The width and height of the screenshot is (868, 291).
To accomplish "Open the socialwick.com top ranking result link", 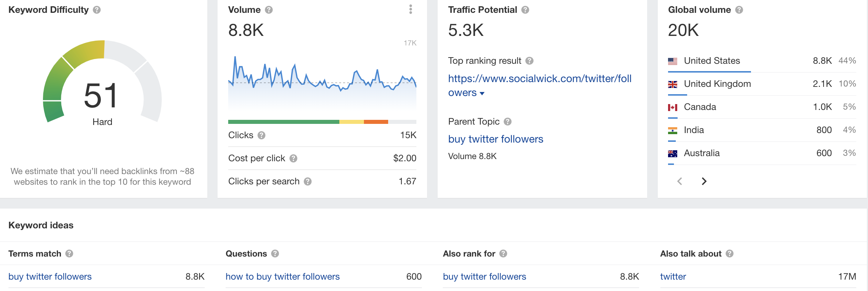I will (539, 79).
